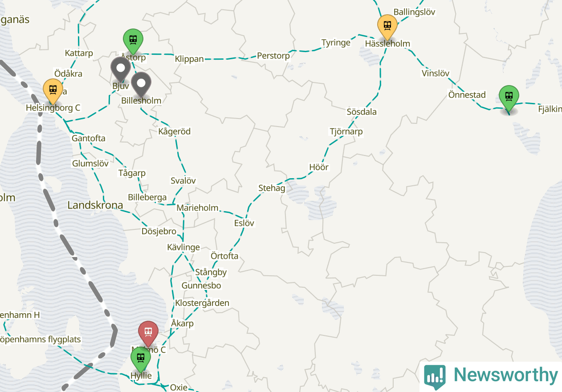The height and width of the screenshot is (392, 562).
Task: Click the Höör station label
Action: click(319, 167)
